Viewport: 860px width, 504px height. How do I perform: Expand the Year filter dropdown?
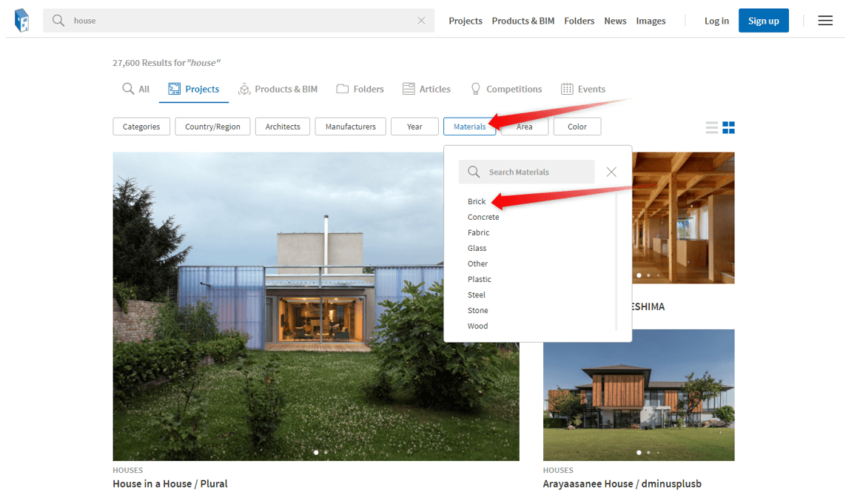[414, 127]
